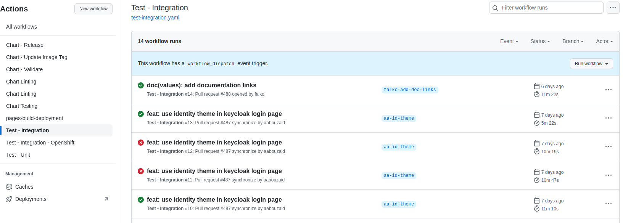
Task: Focus the Filter workflow runs search field
Action: 546,8
